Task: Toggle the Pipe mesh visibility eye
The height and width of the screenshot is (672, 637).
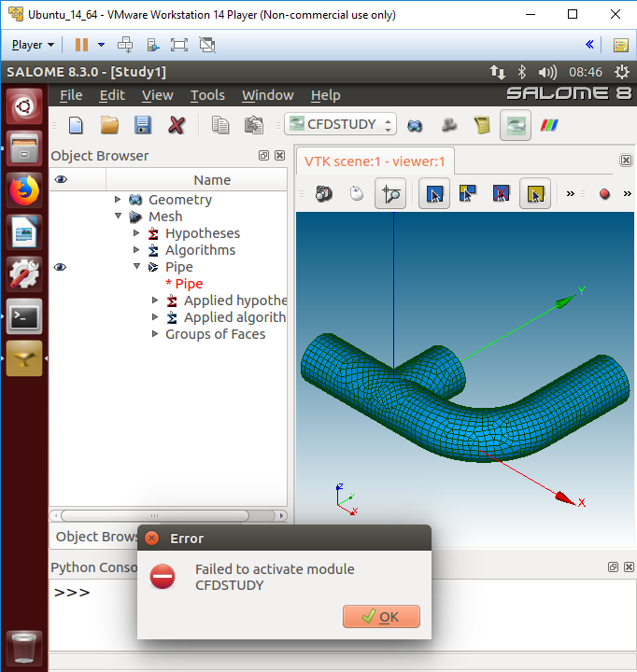Action: pos(61,267)
